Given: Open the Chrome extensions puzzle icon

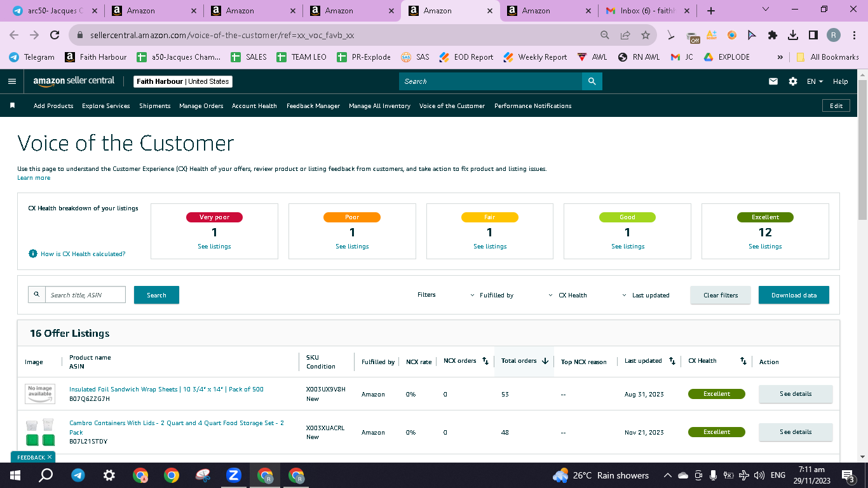Looking at the screenshot, I should click(x=773, y=36).
